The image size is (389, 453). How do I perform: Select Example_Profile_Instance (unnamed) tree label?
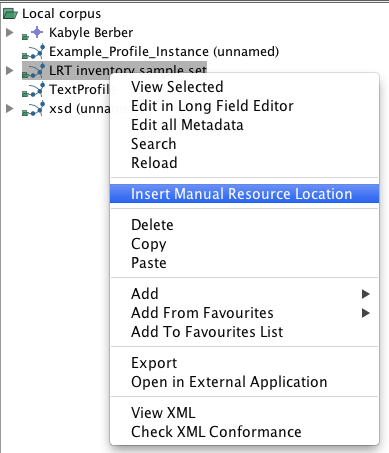pyautogui.click(x=164, y=52)
